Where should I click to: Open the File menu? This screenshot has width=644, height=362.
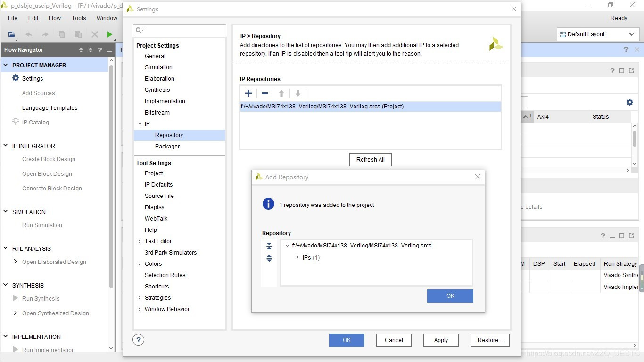coord(13,18)
